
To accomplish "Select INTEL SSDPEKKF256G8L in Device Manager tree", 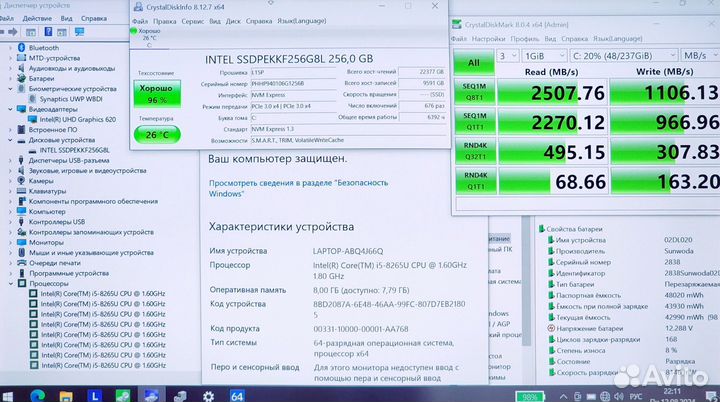I will [74, 150].
